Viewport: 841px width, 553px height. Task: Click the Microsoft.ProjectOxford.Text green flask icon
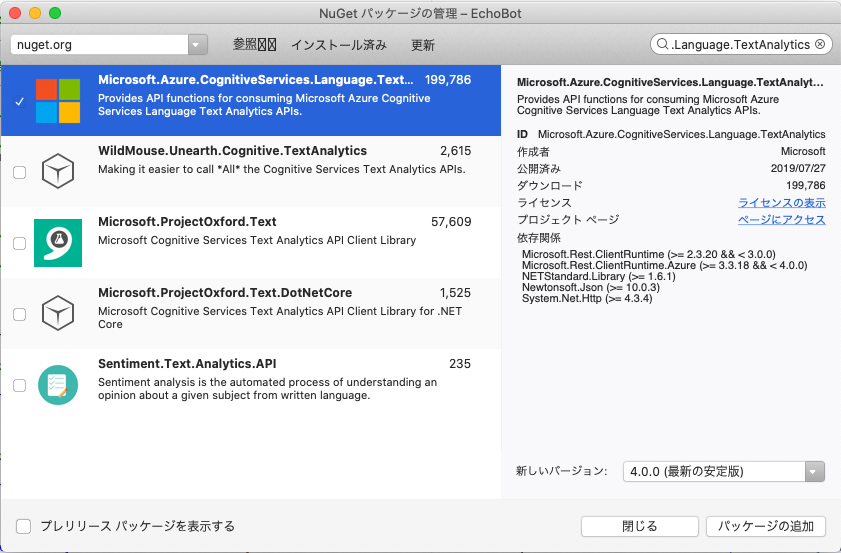click(58, 242)
